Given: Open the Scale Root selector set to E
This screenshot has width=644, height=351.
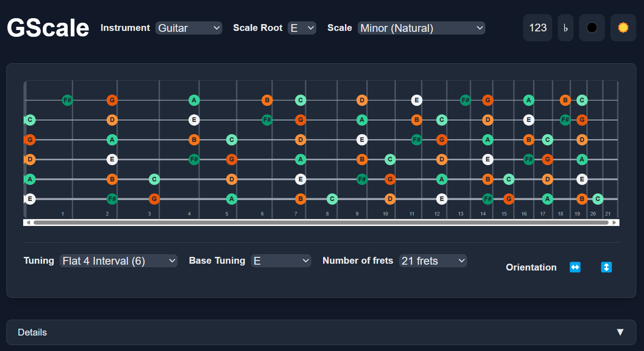Looking at the screenshot, I should 302,28.
